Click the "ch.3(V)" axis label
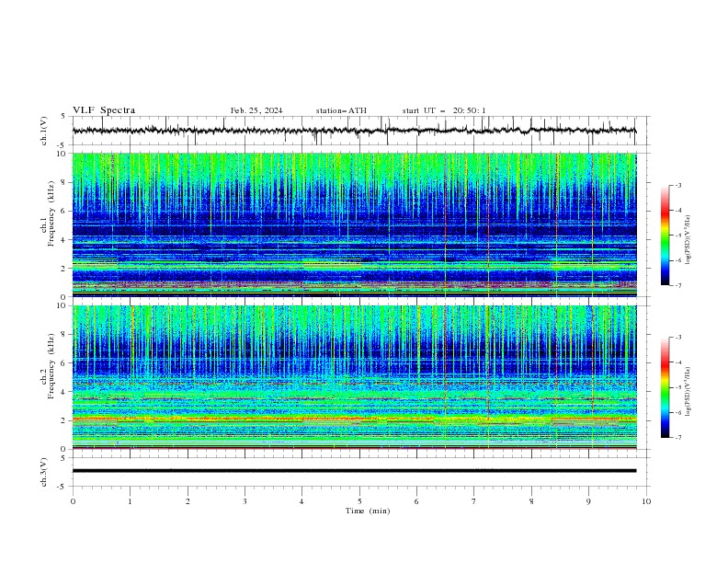The width and height of the screenshot is (728, 563). point(43,472)
